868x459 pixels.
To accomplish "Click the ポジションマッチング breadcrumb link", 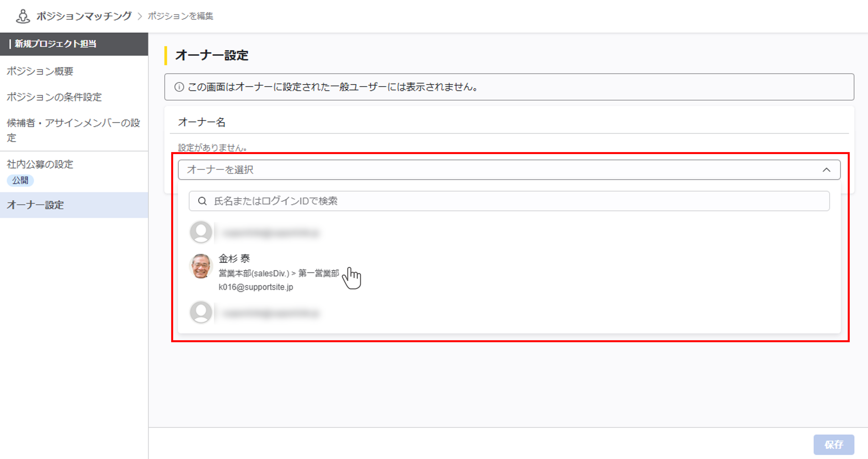I will point(84,16).
